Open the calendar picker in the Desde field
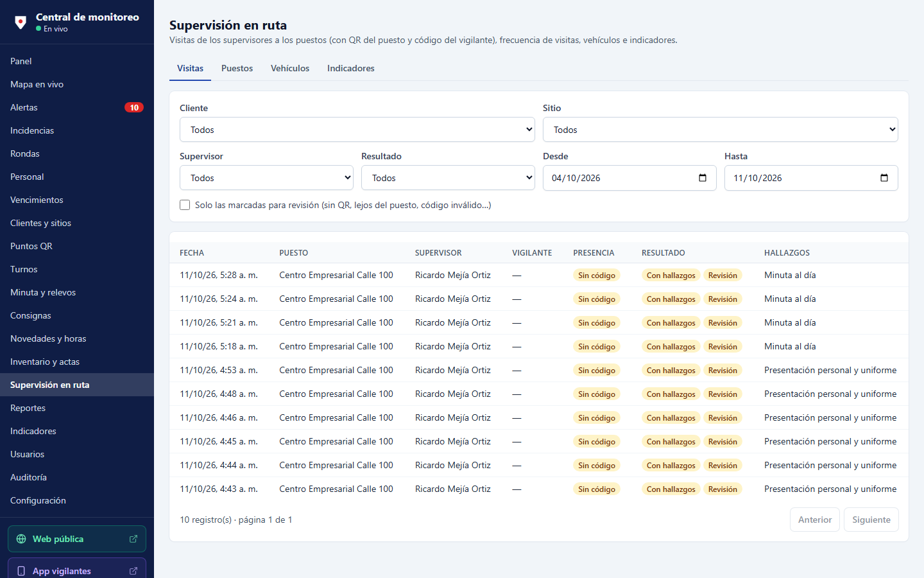 tap(703, 178)
